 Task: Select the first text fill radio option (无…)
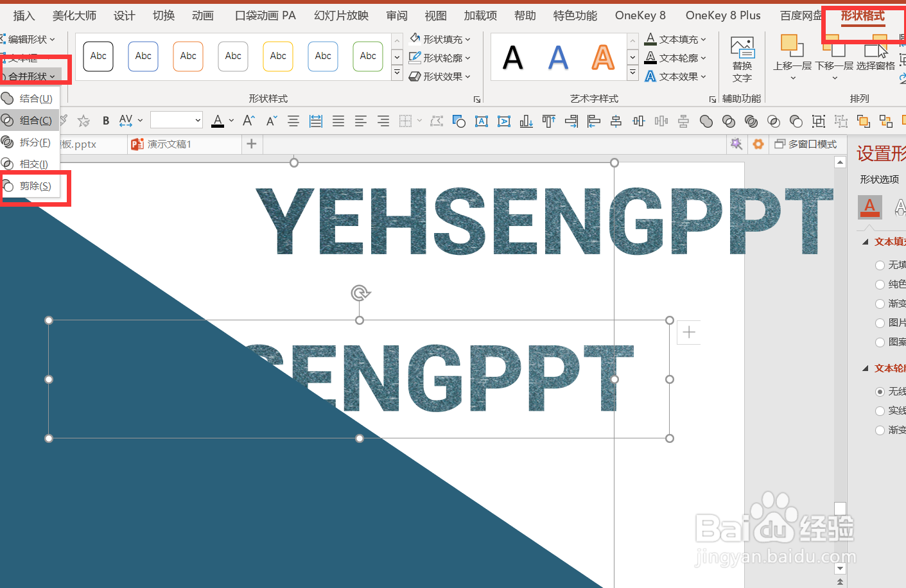pyautogui.click(x=880, y=265)
